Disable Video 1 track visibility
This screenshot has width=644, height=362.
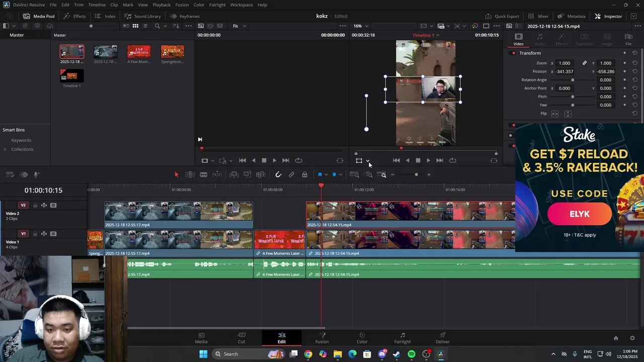tap(53, 234)
